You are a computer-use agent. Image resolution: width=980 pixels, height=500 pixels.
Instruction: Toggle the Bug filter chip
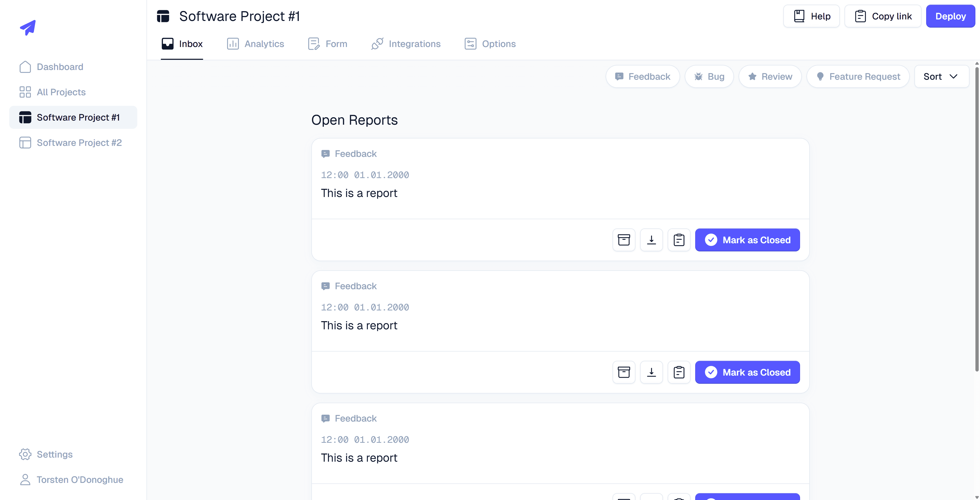click(x=709, y=77)
